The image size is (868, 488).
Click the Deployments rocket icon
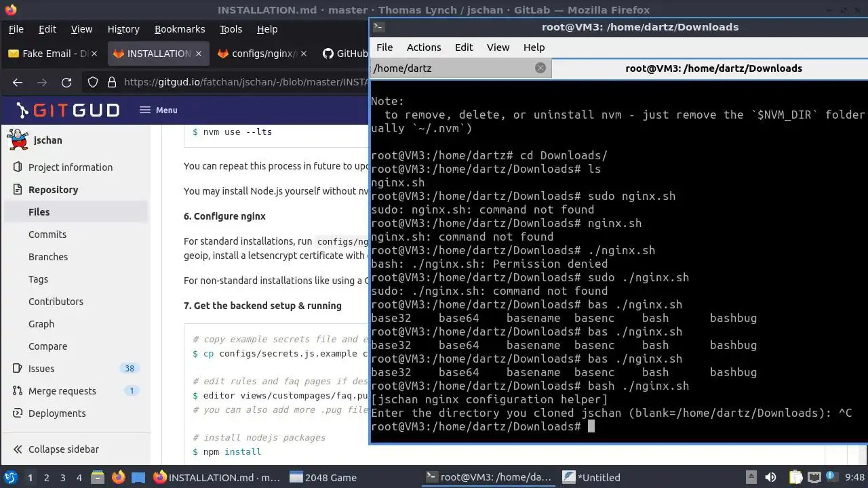pos(17,413)
